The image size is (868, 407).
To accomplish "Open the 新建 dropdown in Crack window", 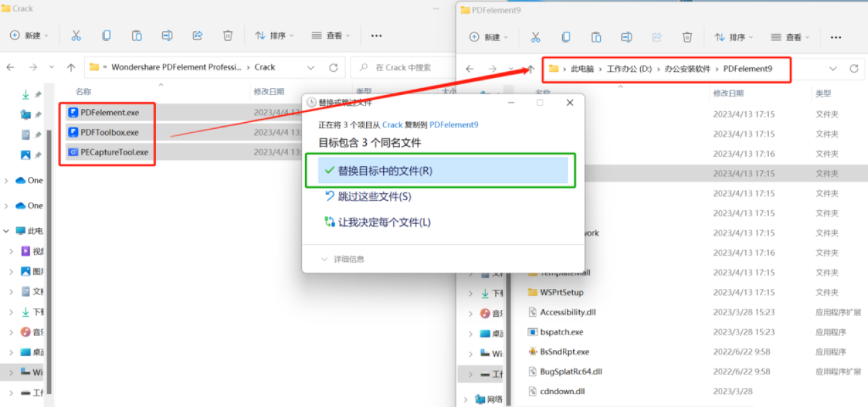I will [29, 35].
